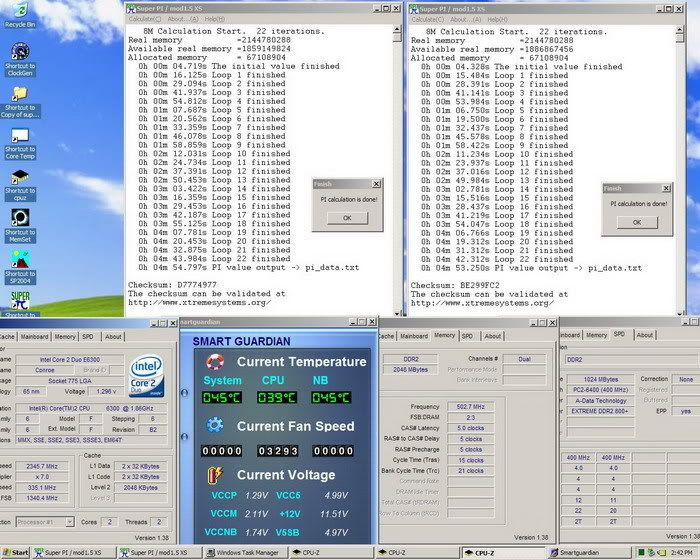Click the 03293 fan speed counter
700x560 pixels.
(277, 451)
